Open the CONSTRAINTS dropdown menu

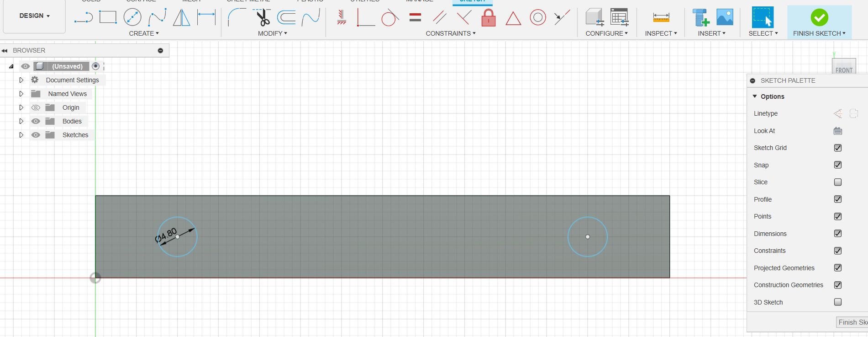tap(451, 33)
